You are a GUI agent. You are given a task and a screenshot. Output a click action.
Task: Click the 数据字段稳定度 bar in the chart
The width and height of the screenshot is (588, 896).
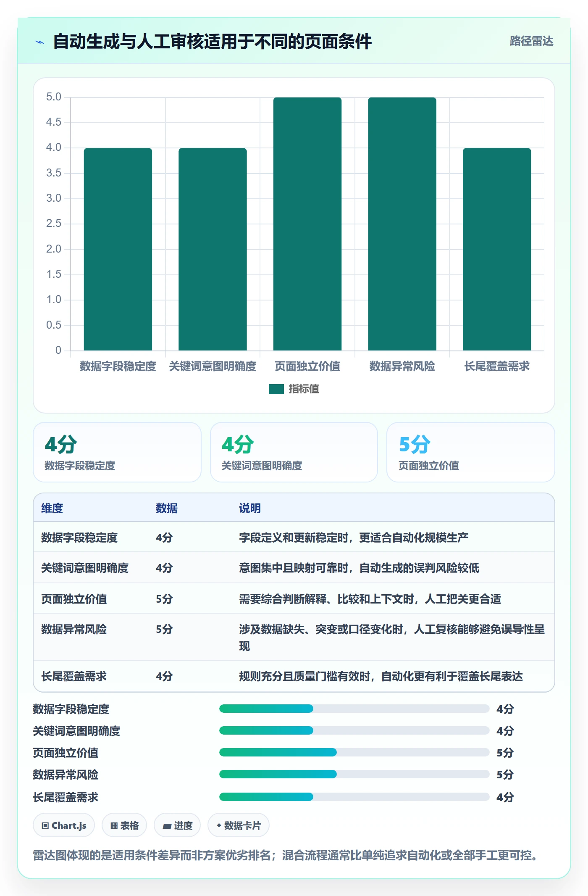point(118,249)
